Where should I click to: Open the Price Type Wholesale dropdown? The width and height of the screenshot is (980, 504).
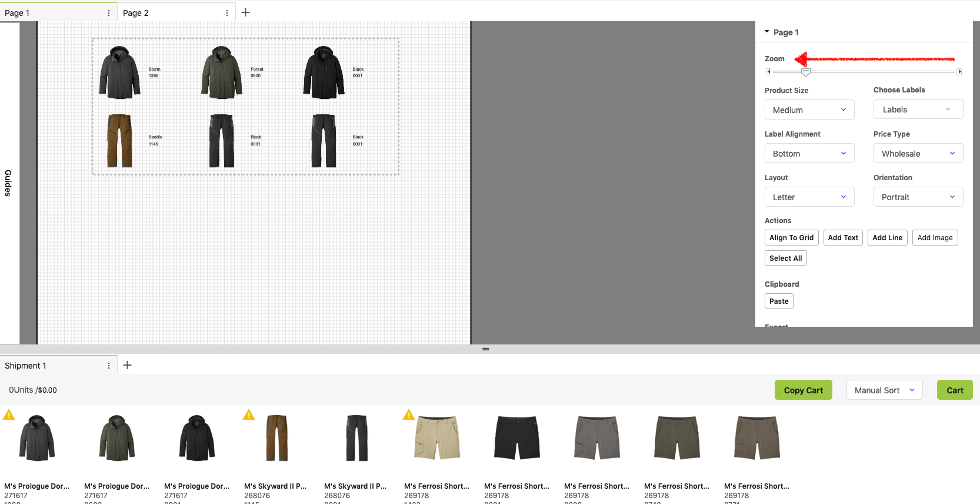pos(918,154)
